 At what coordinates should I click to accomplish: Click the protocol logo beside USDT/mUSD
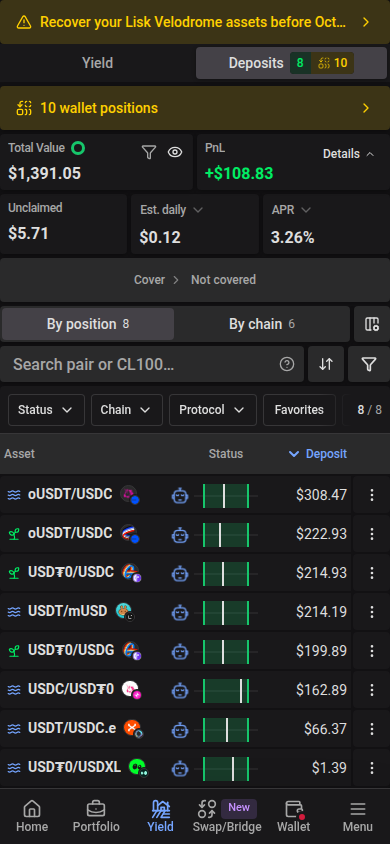[x=125, y=611]
